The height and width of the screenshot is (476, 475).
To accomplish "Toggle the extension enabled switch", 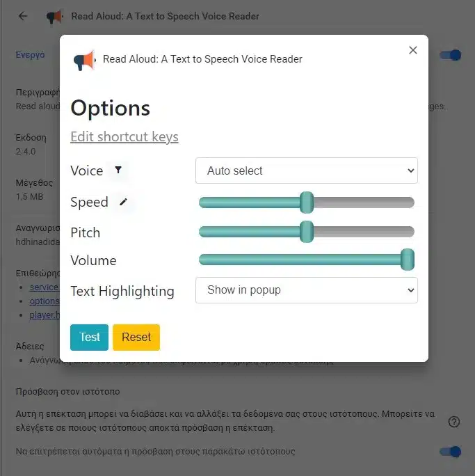I will click(x=451, y=55).
